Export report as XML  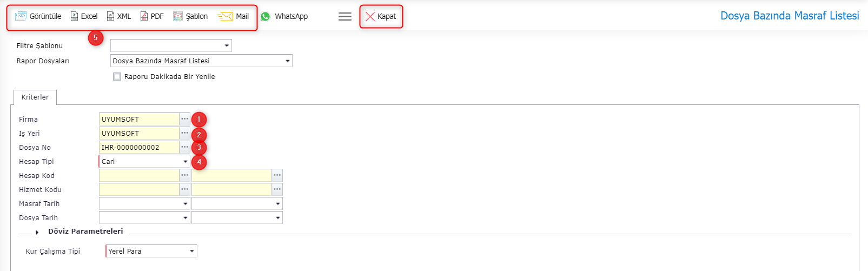(x=110, y=16)
